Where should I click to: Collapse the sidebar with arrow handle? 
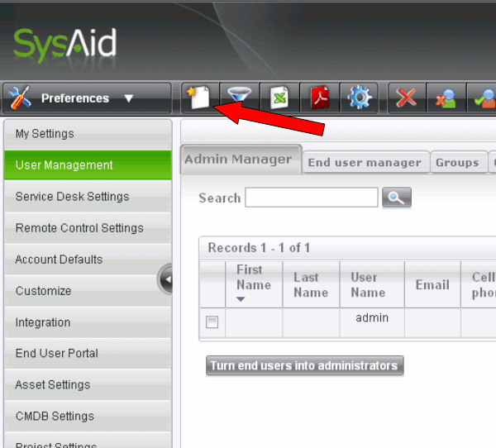pos(166,280)
